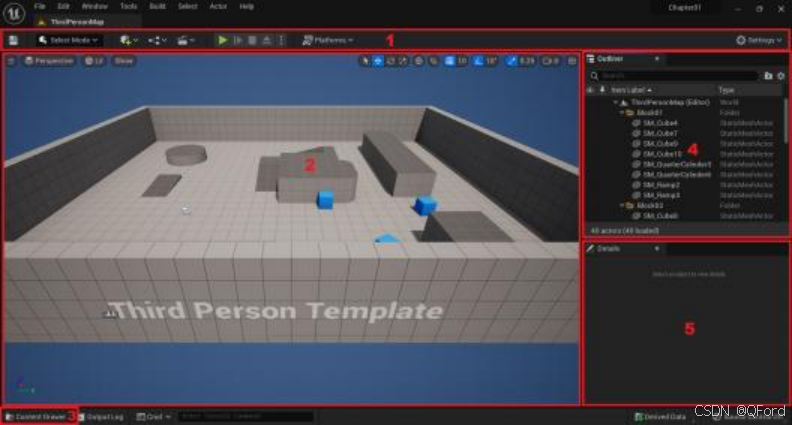Choose the scale tool in viewport

(x=403, y=61)
